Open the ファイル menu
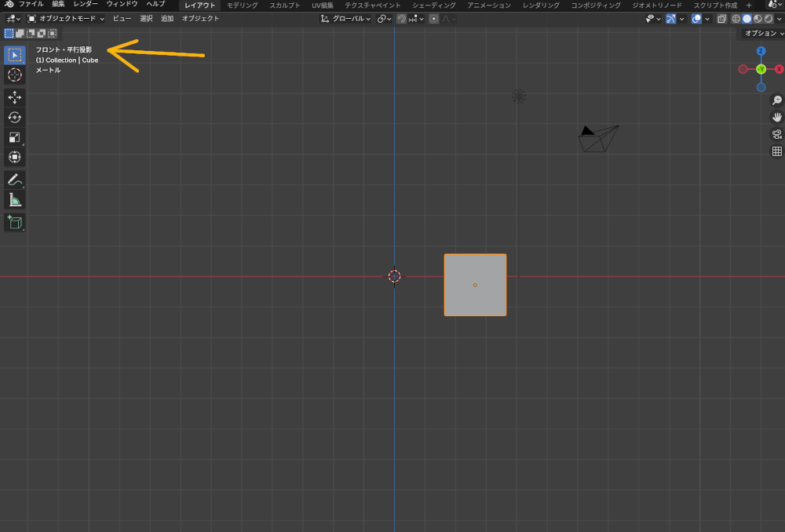The width and height of the screenshot is (785, 532). tap(31, 5)
